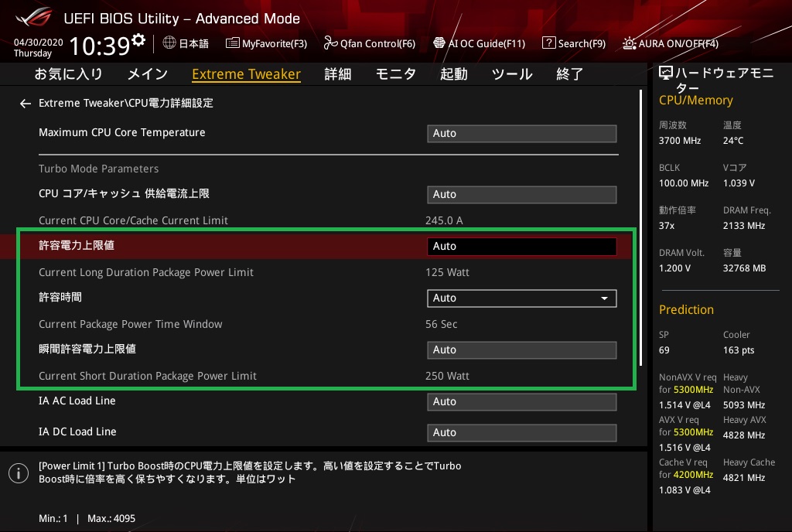Select the Extreme Tweaker tab
The height and width of the screenshot is (532, 792).
coord(247,74)
